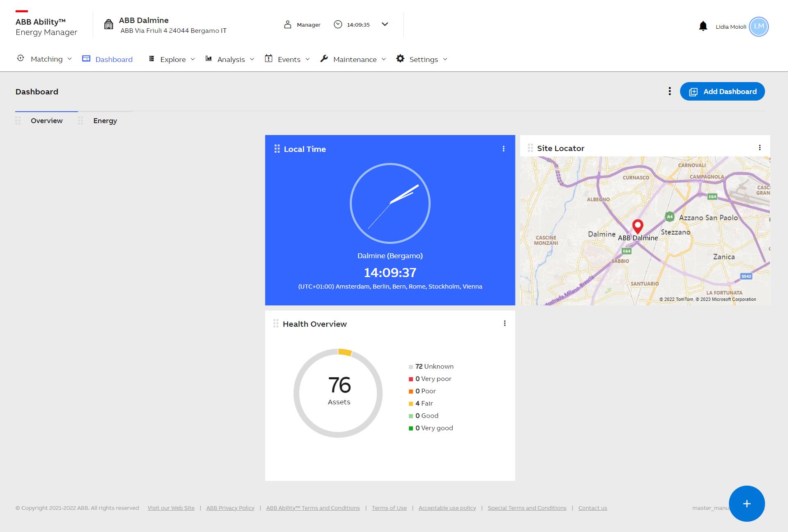The image size is (788, 532).
Task: Expand the header dropdown chevron next to time
Action: point(385,24)
